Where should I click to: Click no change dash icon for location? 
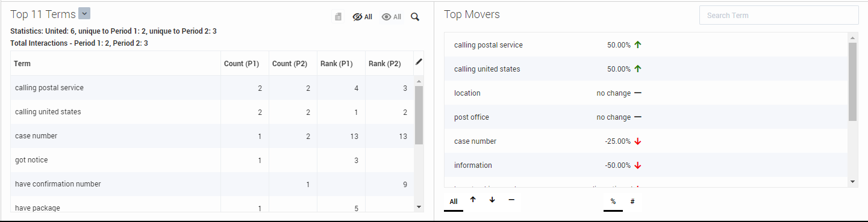(x=638, y=93)
